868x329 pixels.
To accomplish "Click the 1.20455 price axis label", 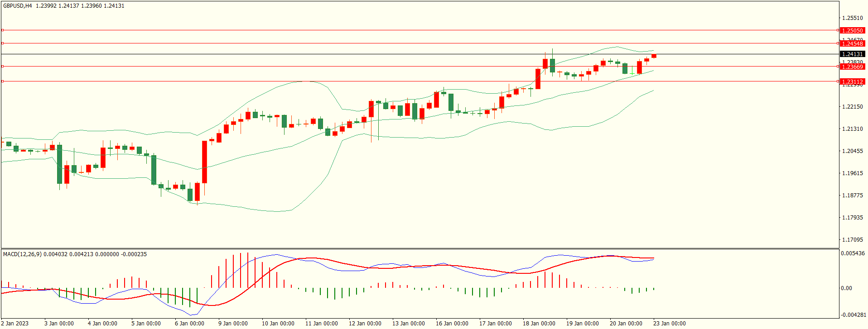I will click(x=852, y=151).
